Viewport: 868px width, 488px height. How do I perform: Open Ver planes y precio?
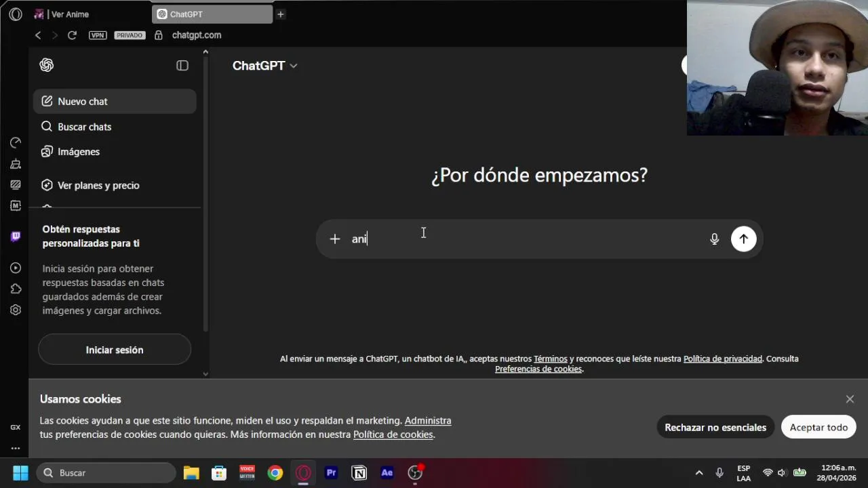pyautogui.click(x=115, y=185)
